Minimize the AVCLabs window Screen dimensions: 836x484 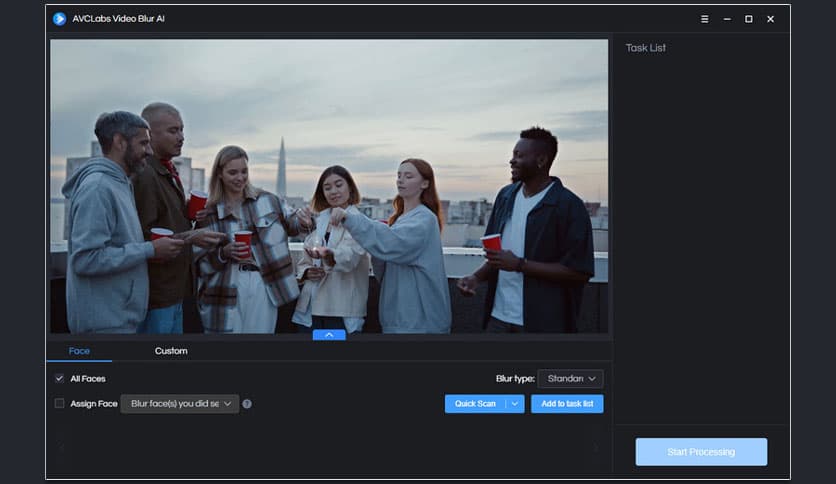[x=727, y=19]
